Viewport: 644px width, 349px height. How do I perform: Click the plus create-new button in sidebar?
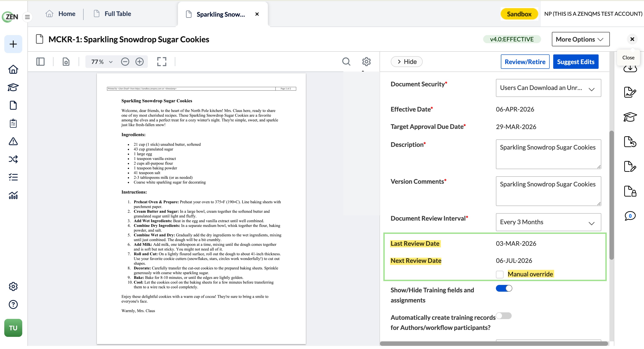coord(13,44)
